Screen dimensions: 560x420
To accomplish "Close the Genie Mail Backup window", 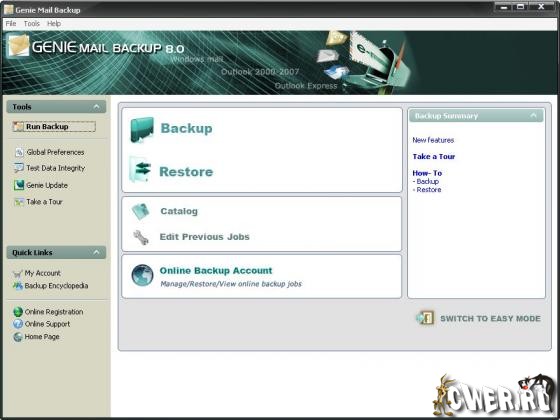I will coord(541,7).
